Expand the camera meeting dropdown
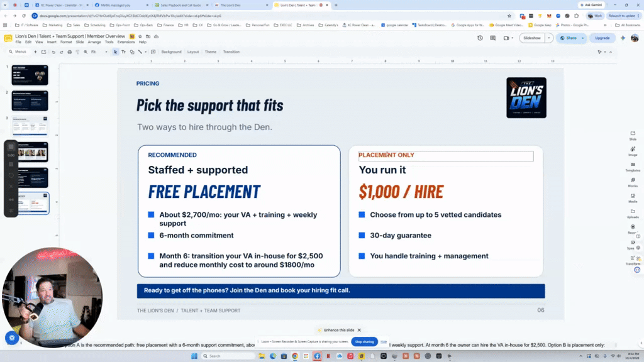 tap(512, 38)
